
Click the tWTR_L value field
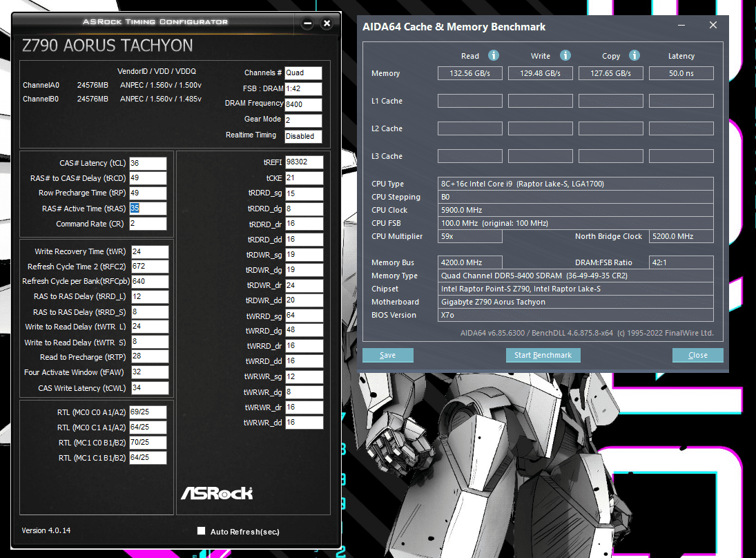point(150,327)
